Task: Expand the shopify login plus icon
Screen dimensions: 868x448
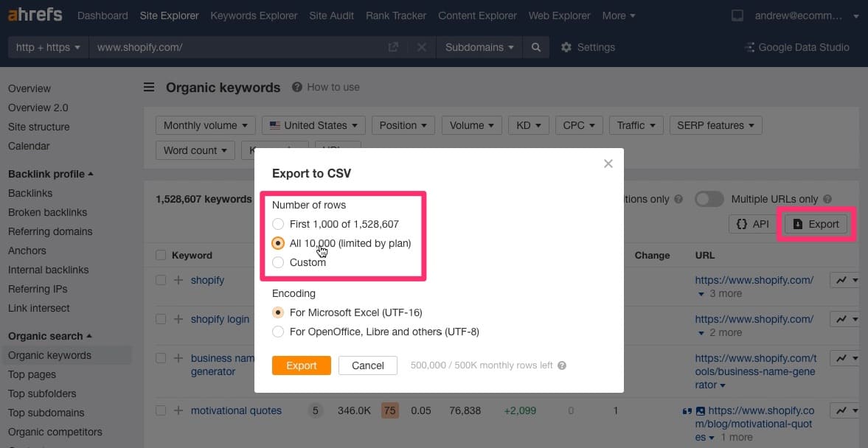Action: coord(178,319)
